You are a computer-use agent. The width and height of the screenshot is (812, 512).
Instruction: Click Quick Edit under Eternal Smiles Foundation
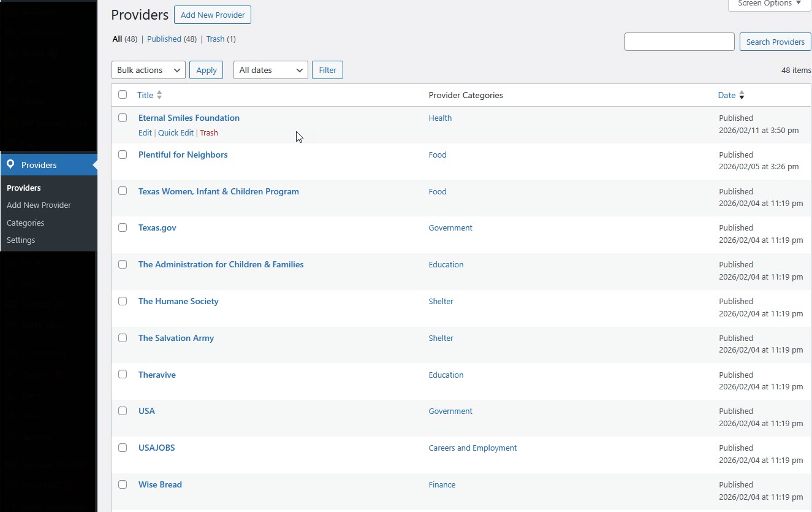click(175, 133)
